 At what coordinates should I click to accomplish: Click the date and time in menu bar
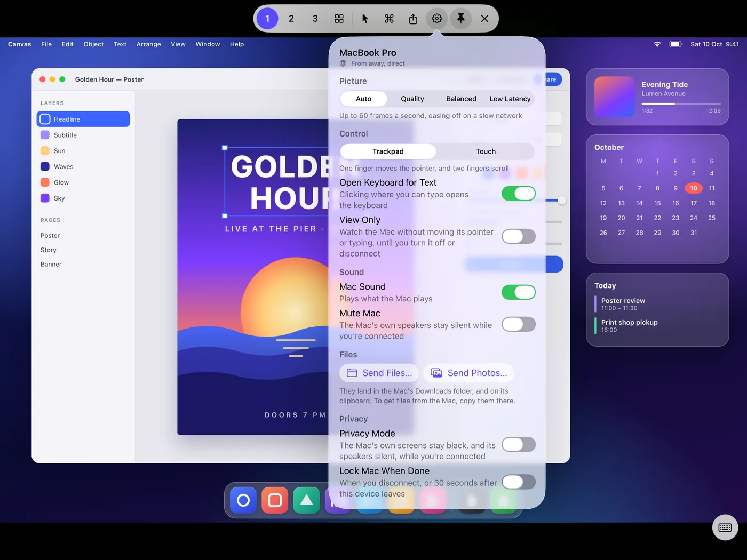pyautogui.click(x=715, y=44)
